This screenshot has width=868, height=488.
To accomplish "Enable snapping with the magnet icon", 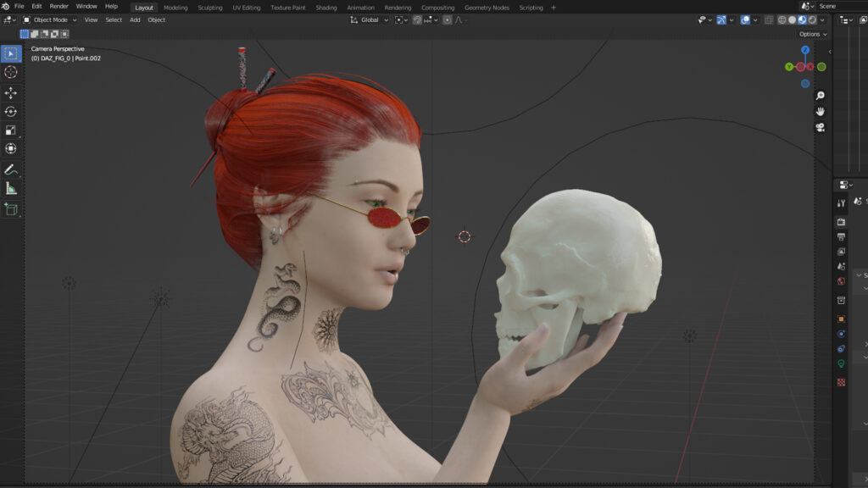I will tap(418, 19).
